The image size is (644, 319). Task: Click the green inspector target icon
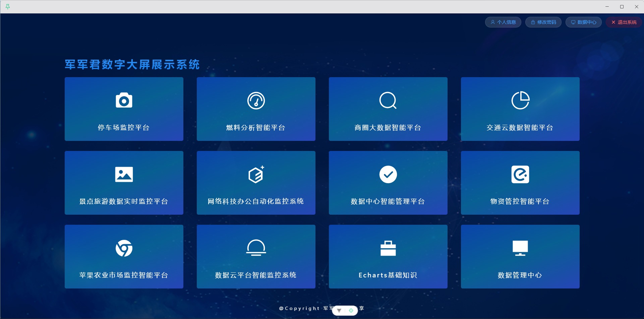coord(351,310)
